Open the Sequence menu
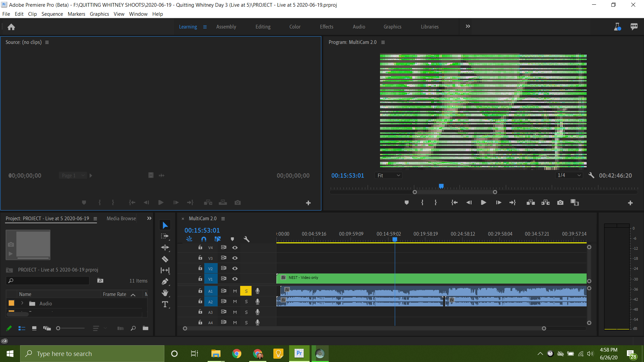Viewport: 644px width, 362px height. 52,14
